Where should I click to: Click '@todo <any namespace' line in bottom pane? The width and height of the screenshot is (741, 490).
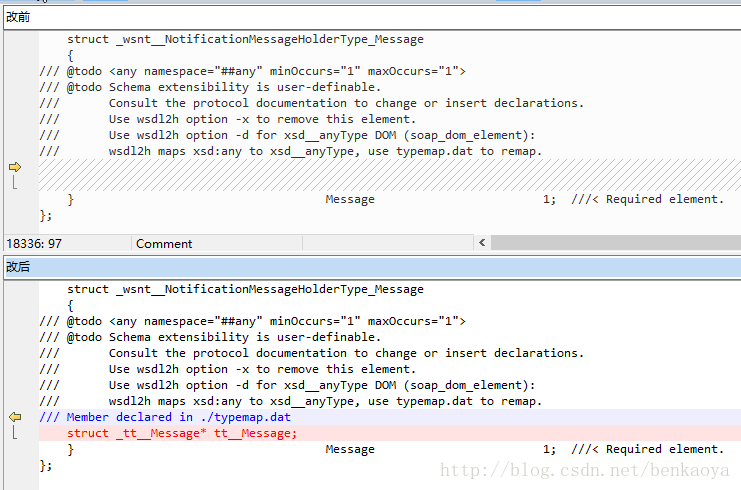click(x=253, y=321)
